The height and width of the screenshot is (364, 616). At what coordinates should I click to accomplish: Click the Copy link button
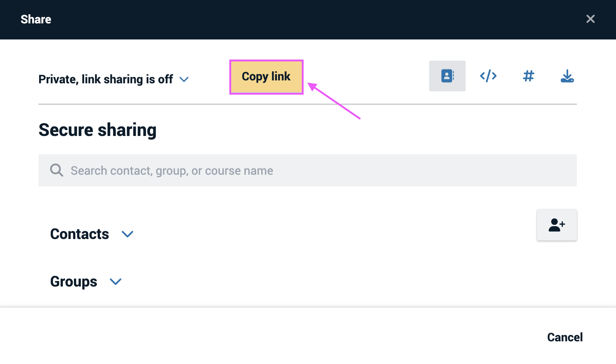[x=266, y=77]
